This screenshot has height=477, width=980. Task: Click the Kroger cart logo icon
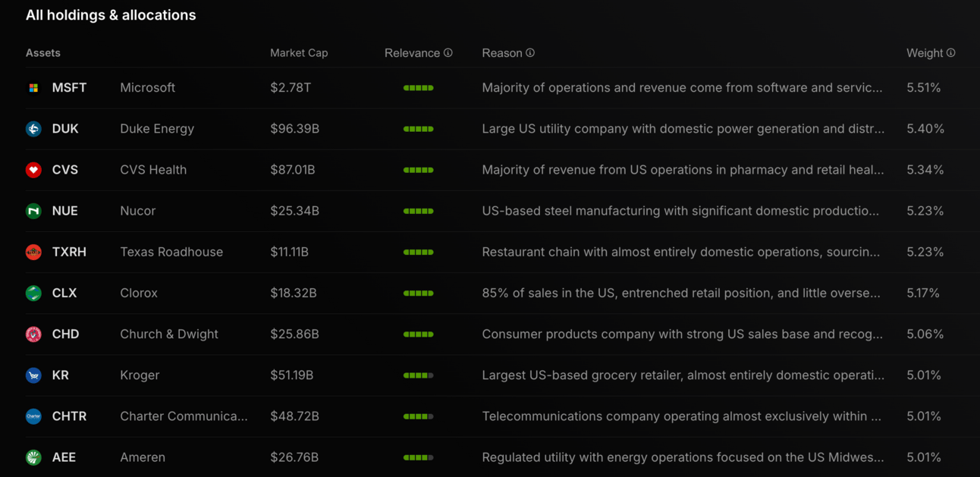click(33, 375)
